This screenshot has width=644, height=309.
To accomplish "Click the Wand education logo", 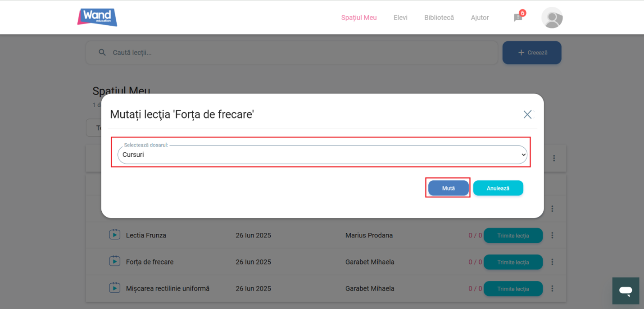I will (97, 18).
